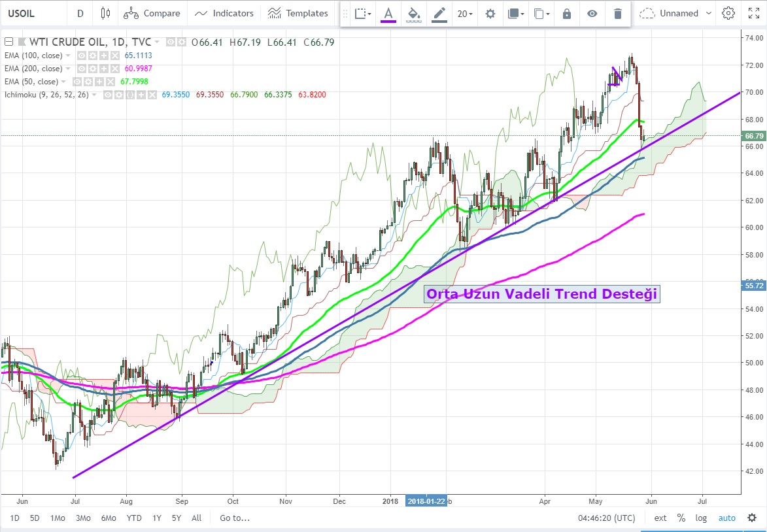
Task: Delete the selected drawing with trash icon
Action: pos(617,14)
